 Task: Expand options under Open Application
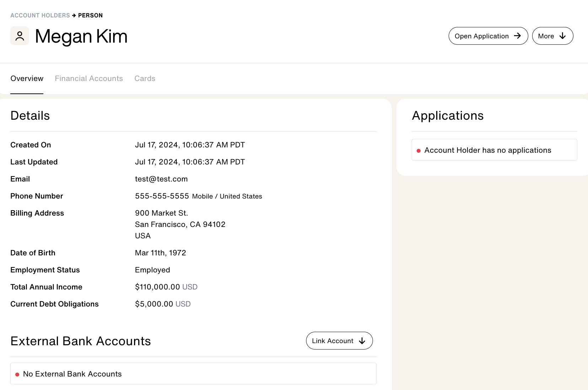[488, 36]
